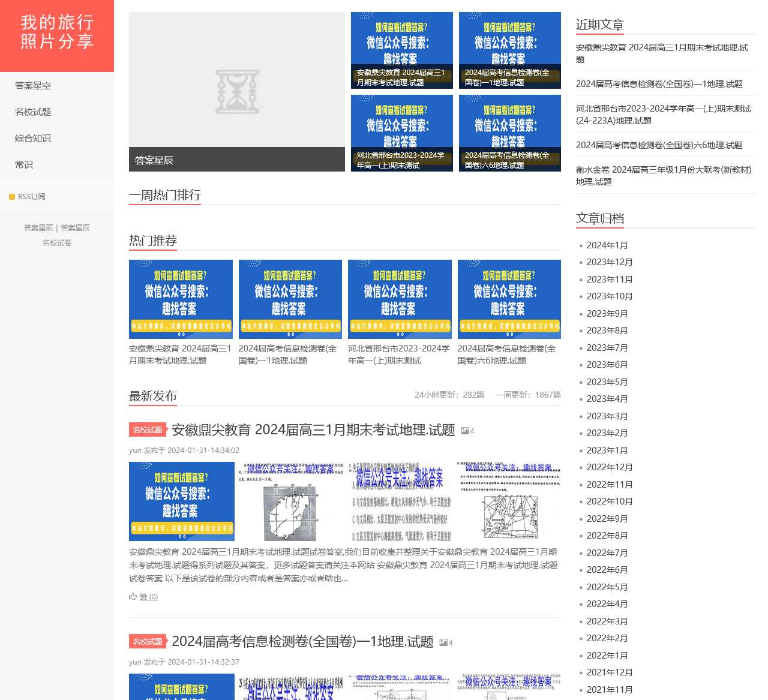Open the 2023年8月 archive
The image size is (768, 700).
pyautogui.click(x=607, y=331)
